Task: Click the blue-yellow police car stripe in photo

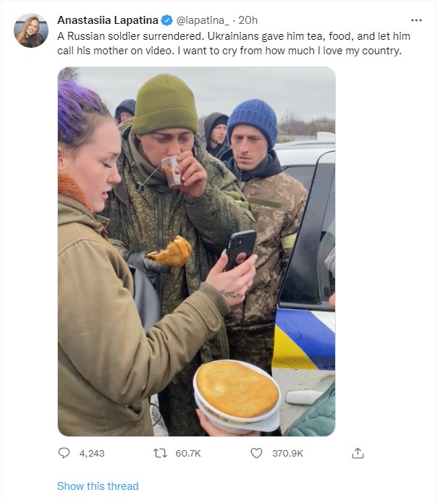Action: click(x=303, y=339)
